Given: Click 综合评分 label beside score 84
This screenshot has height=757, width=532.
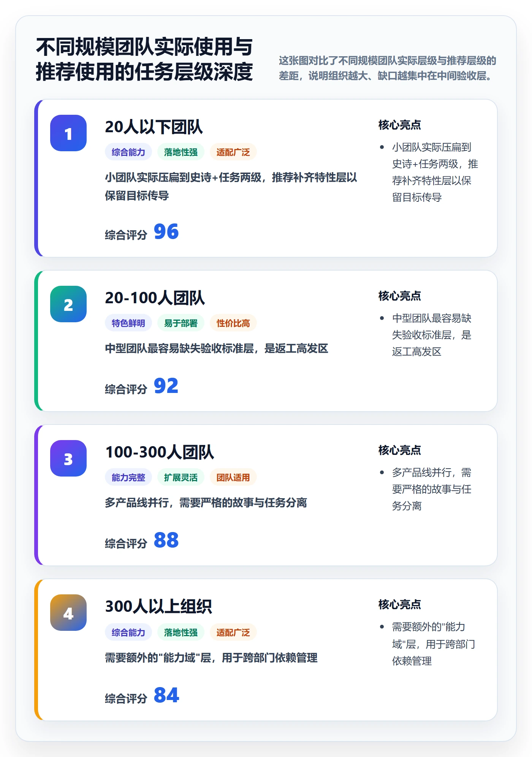Looking at the screenshot, I should (x=126, y=698).
